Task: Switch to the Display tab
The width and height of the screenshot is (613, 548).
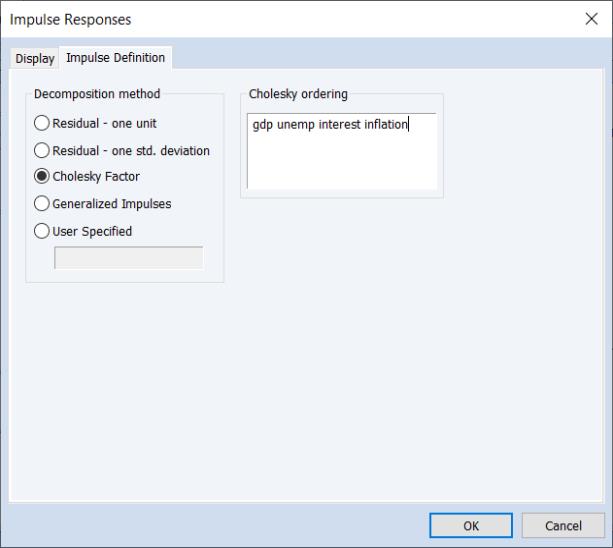Action: 35,59
